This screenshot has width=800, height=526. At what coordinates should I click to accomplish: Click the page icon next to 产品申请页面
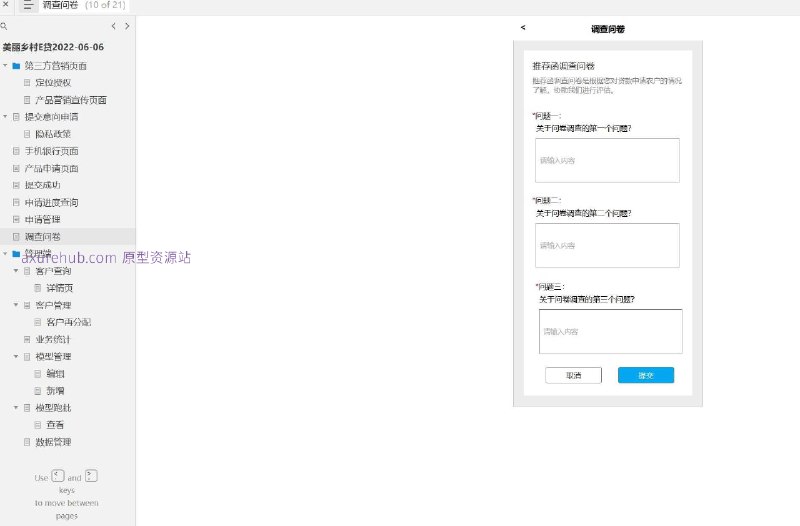coord(16,168)
